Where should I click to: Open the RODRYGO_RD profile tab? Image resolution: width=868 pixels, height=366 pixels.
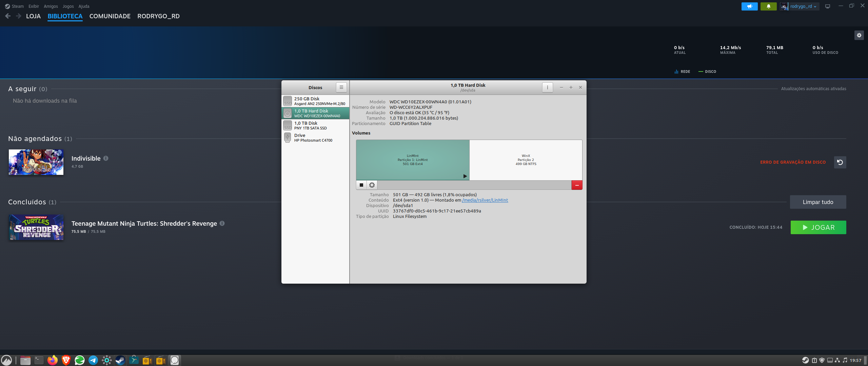158,16
